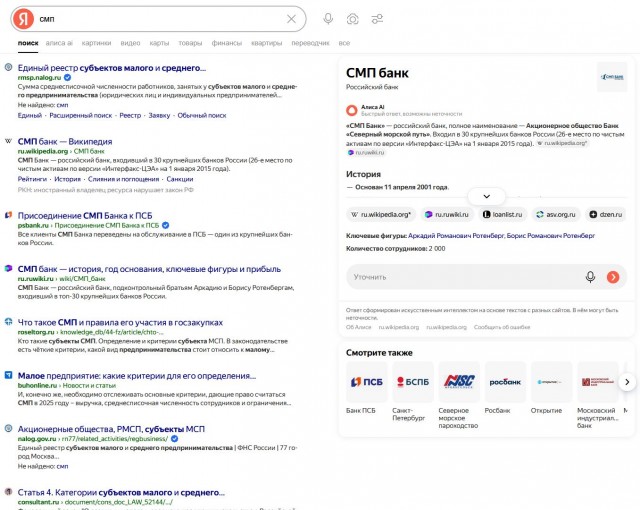The image size is (640, 510).
Task: Switch to the 'алиса ai' tab
Action: [x=59, y=43]
